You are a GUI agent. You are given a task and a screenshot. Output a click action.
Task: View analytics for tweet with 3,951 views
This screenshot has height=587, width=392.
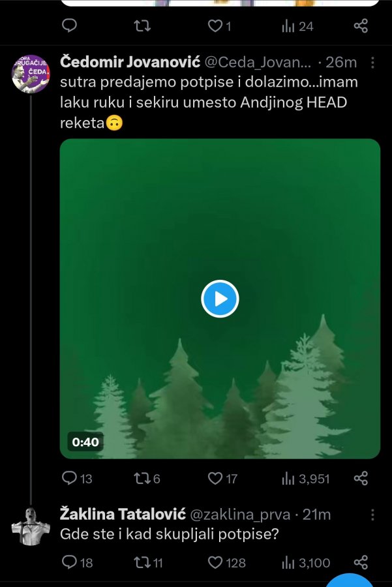click(288, 479)
